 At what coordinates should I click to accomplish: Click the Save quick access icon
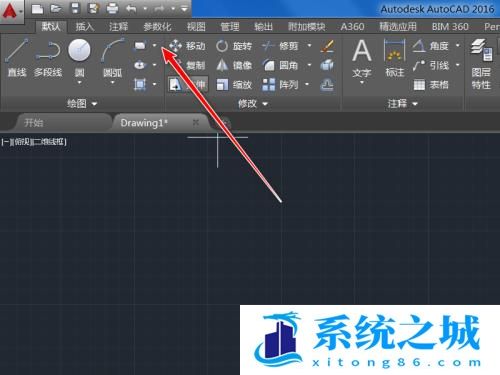click(x=75, y=9)
